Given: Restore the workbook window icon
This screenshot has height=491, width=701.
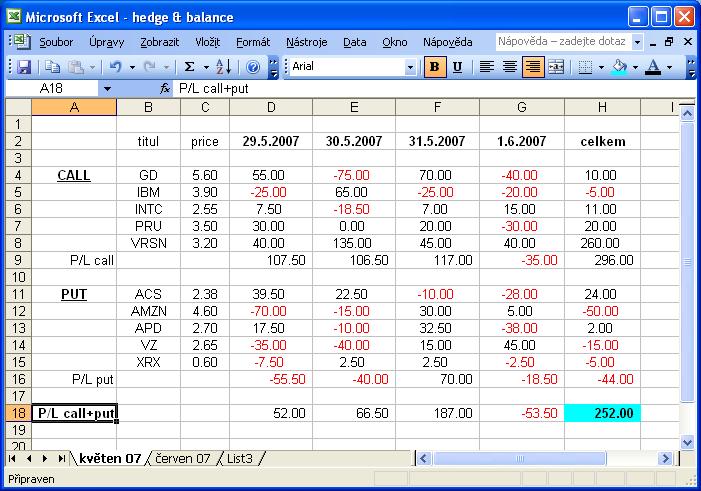Looking at the screenshot, I should (x=669, y=42).
